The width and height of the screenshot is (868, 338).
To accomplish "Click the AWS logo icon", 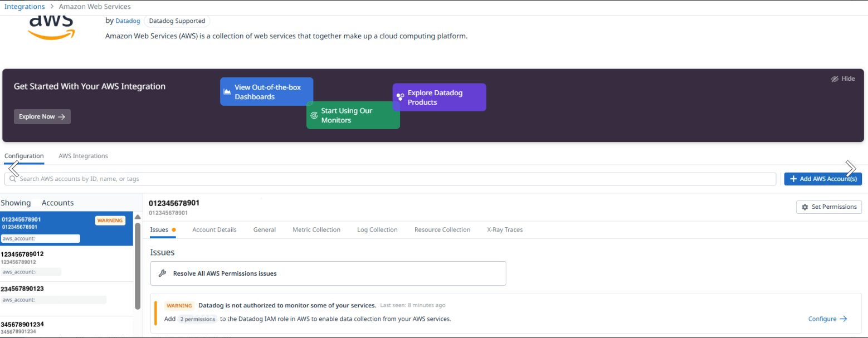I will (x=51, y=27).
